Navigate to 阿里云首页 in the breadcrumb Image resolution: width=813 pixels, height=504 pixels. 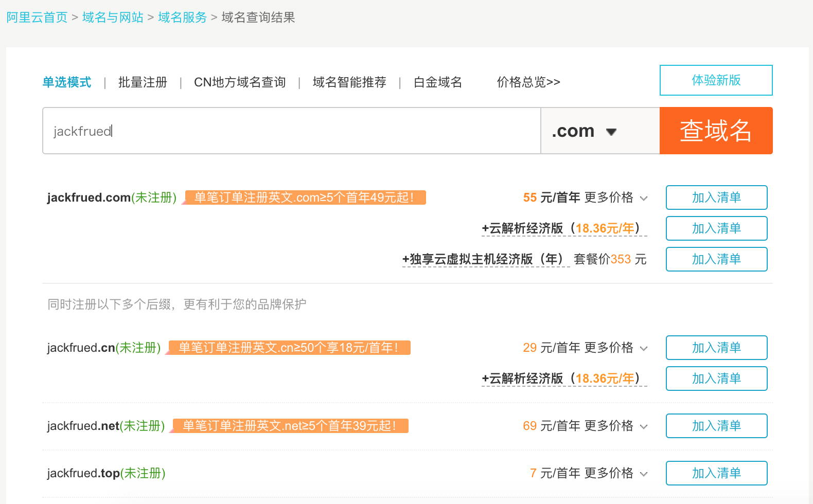point(37,17)
